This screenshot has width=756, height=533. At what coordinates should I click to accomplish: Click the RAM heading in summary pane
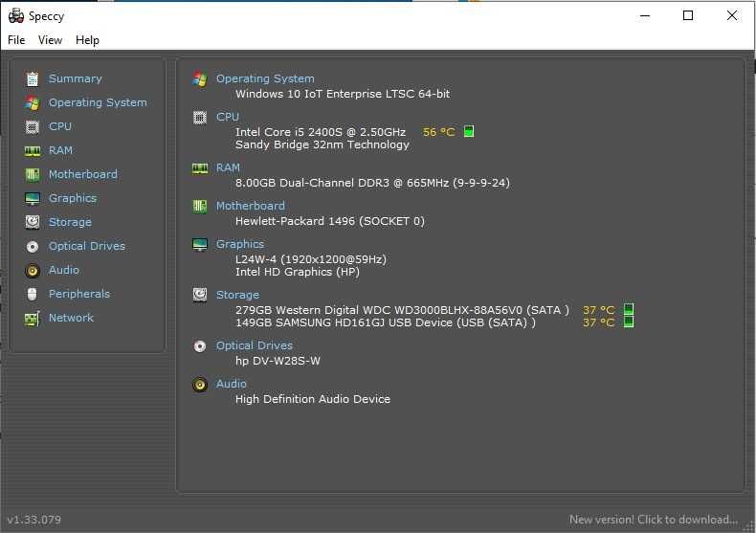coord(228,167)
